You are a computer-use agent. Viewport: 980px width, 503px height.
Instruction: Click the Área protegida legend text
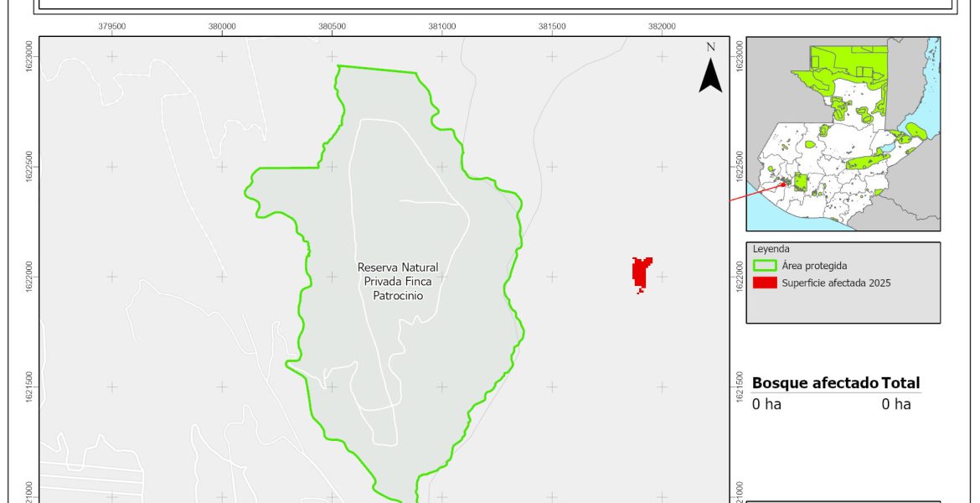[x=814, y=265]
